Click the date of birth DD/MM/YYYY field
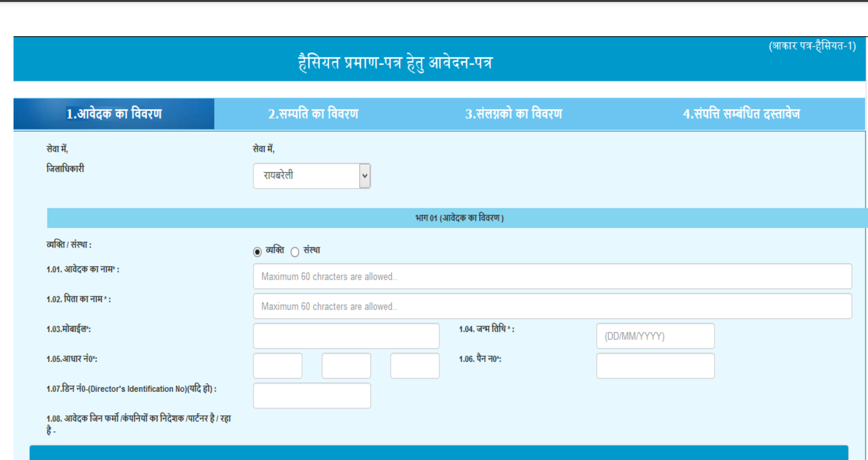Screen dimensions: 868x460 [655, 336]
